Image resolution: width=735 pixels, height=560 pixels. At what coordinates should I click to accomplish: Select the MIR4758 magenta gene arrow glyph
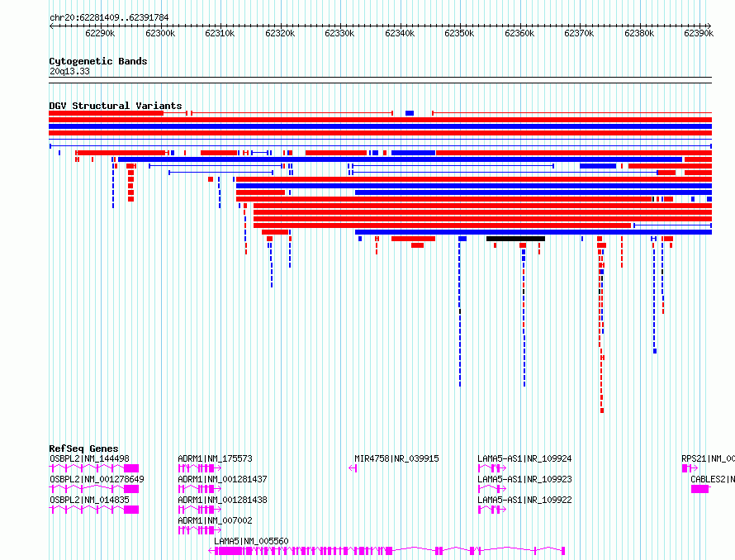pos(353,468)
